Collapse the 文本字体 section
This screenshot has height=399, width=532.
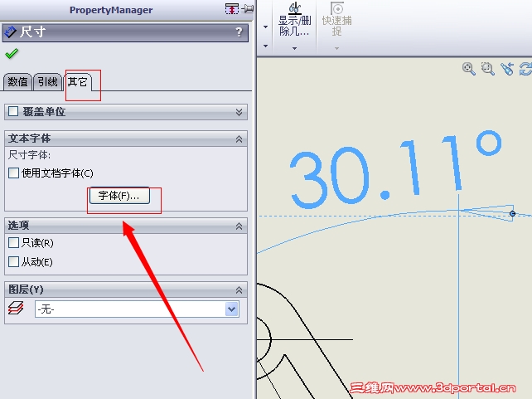tap(239, 139)
